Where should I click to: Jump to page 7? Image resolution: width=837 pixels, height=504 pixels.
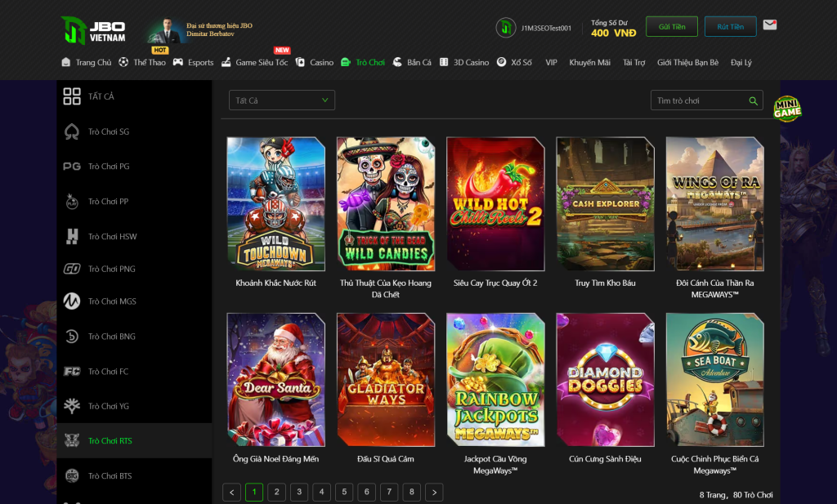pos(389,493)
